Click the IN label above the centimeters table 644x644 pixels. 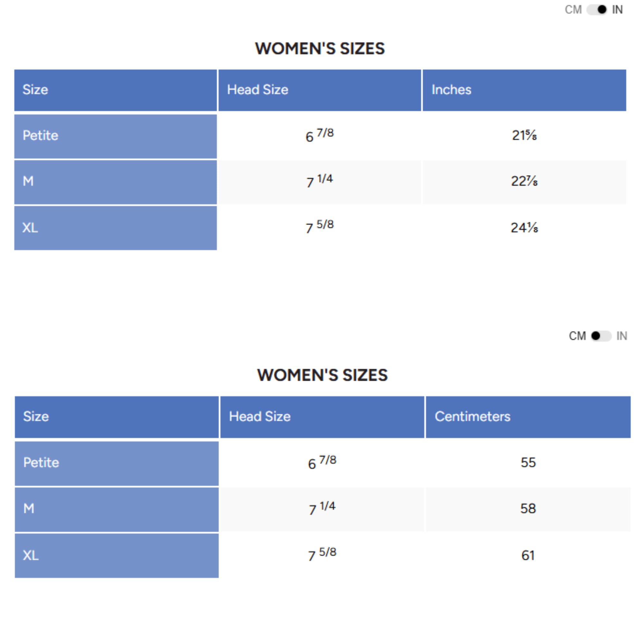pos(622,336)
